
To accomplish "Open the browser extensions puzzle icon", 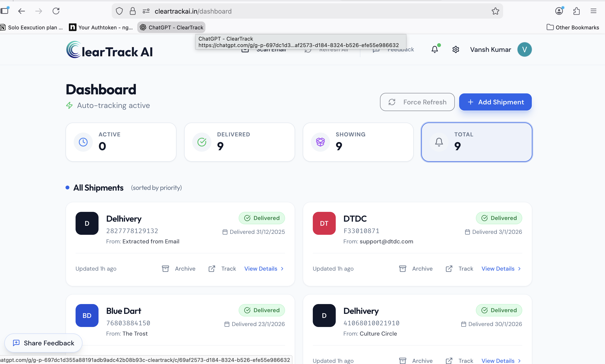I will tap(576, 11).
